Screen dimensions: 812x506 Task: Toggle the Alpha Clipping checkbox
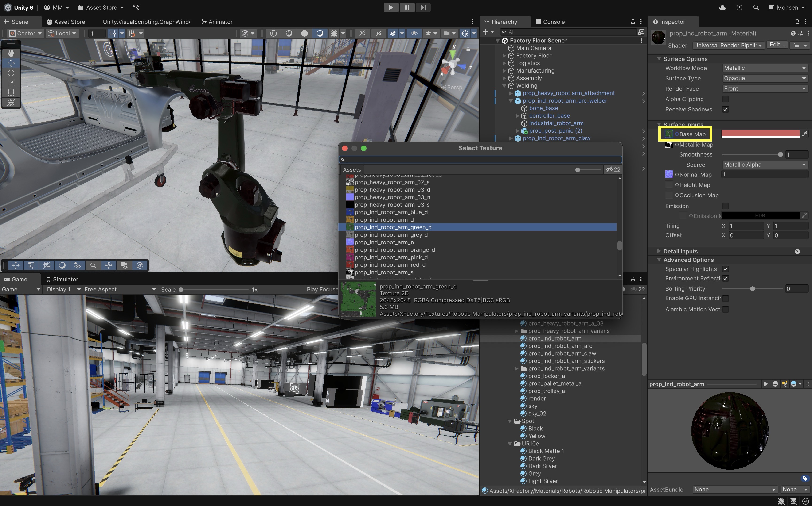tap(725, 99)
